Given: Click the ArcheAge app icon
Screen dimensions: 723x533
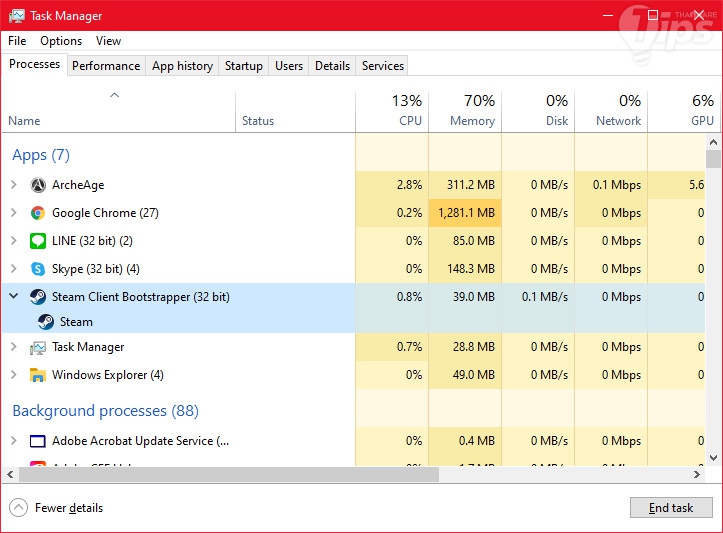Looking at the screenshot, I should 38,185.
